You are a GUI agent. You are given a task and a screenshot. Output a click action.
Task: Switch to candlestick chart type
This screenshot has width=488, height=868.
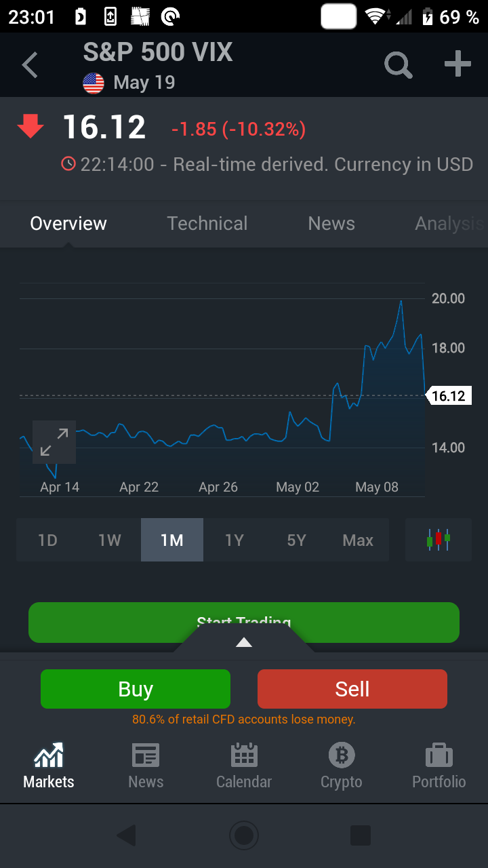coord(439,540)
